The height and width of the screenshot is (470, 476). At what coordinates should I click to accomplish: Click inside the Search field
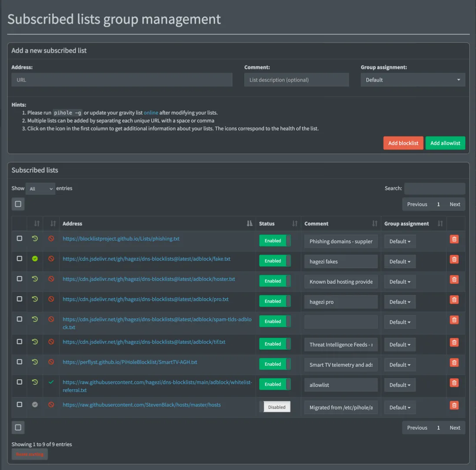pyautogui.click(x=435, y=188)
